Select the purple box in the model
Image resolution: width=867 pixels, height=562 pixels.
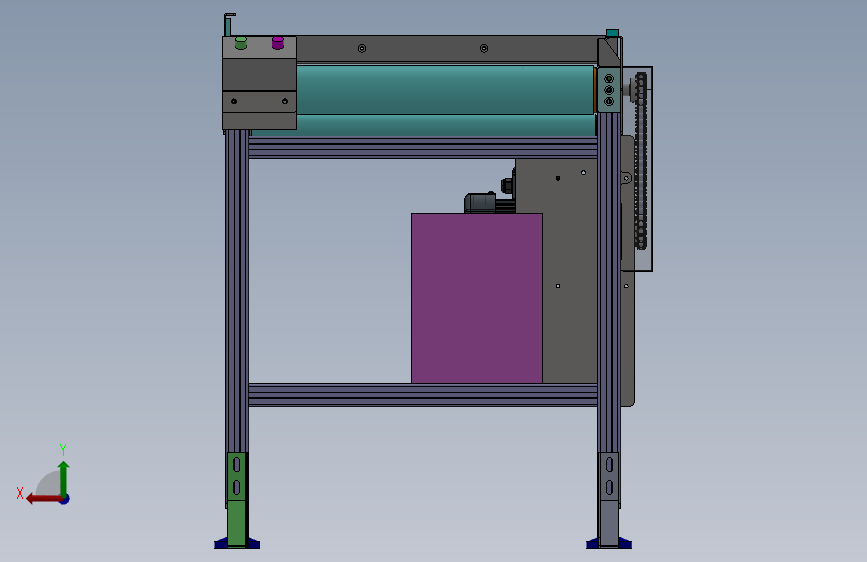coord(477,298)
